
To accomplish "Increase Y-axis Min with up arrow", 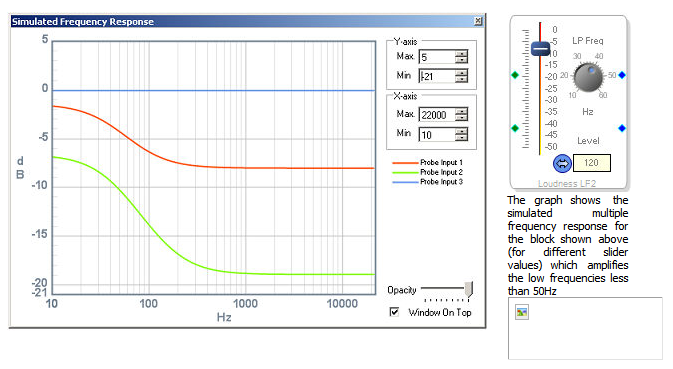I will [x=461, y=73].
